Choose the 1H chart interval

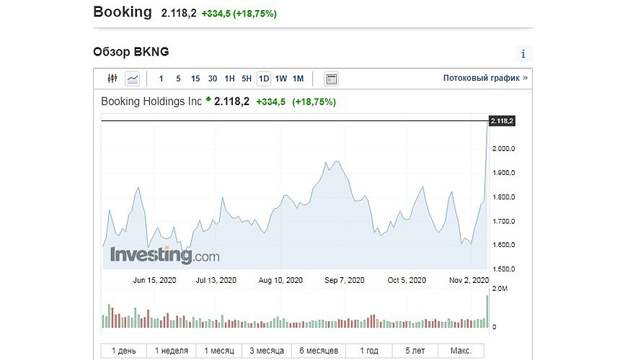[230, 79]
